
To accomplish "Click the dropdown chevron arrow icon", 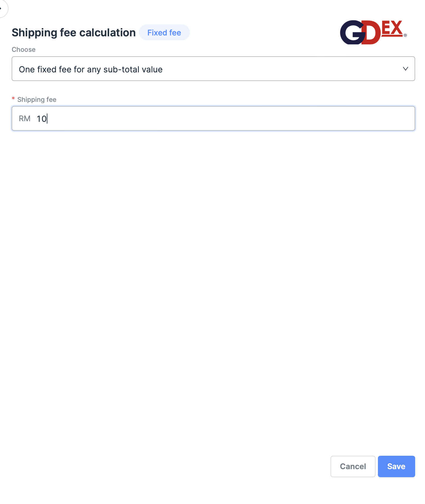I will (x=405, y=69).
